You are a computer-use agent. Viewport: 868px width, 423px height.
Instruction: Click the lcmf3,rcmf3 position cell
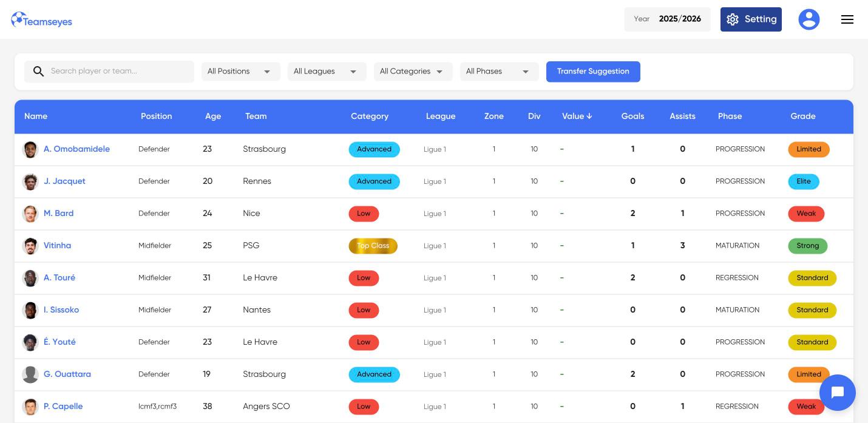point(157,407)
